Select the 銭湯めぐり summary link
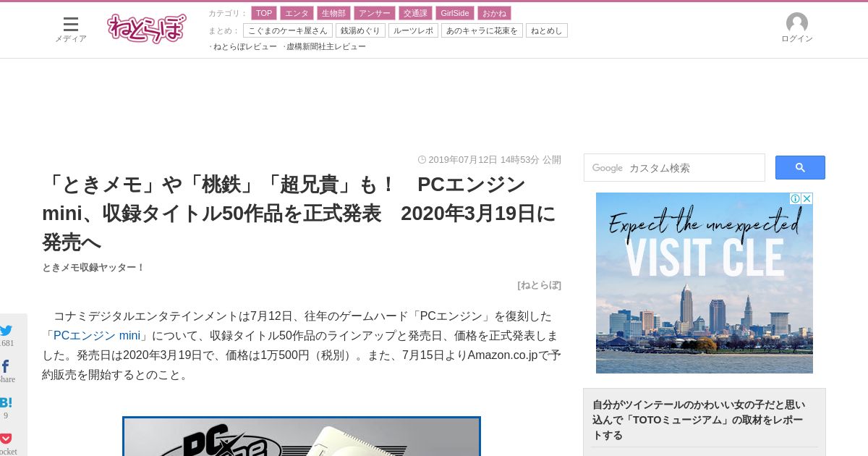The height and width of the screenshot is (456, 868). pos(360,30)
